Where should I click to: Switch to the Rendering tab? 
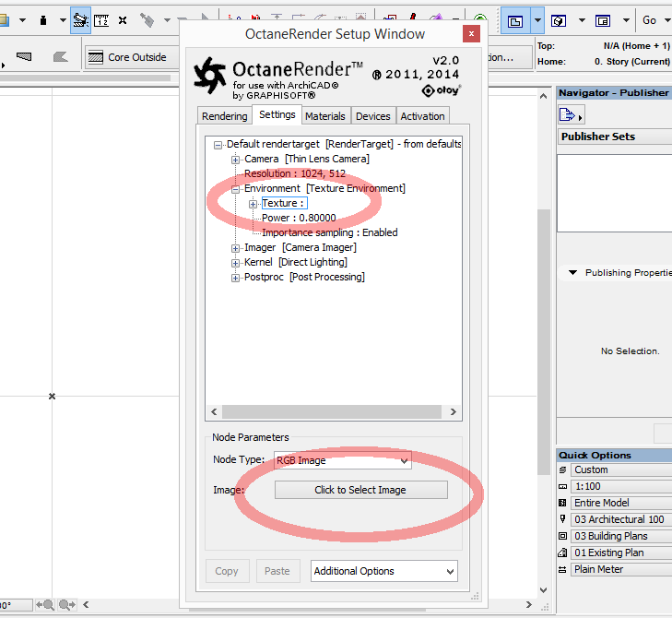(225, 116)
